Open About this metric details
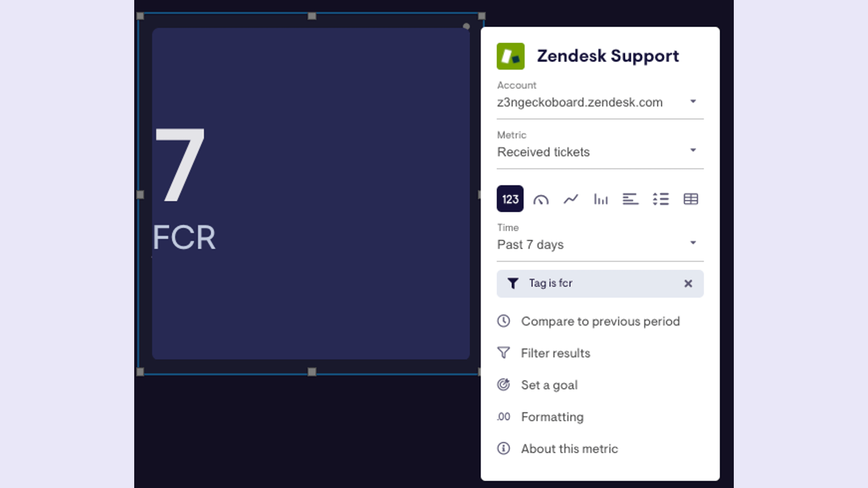Image resolution: width=868 pixels, height=488 pixels. pos(569,449)
